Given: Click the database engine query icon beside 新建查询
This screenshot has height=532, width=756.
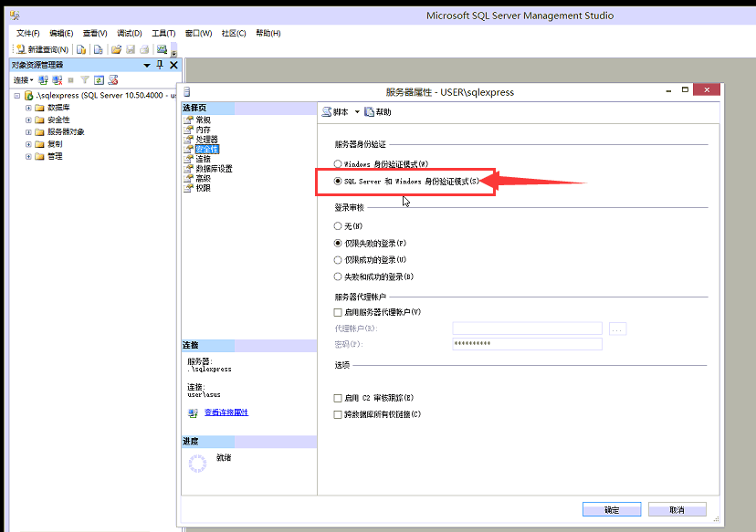Looking at the screenshot, I should (x=81, y=49).
